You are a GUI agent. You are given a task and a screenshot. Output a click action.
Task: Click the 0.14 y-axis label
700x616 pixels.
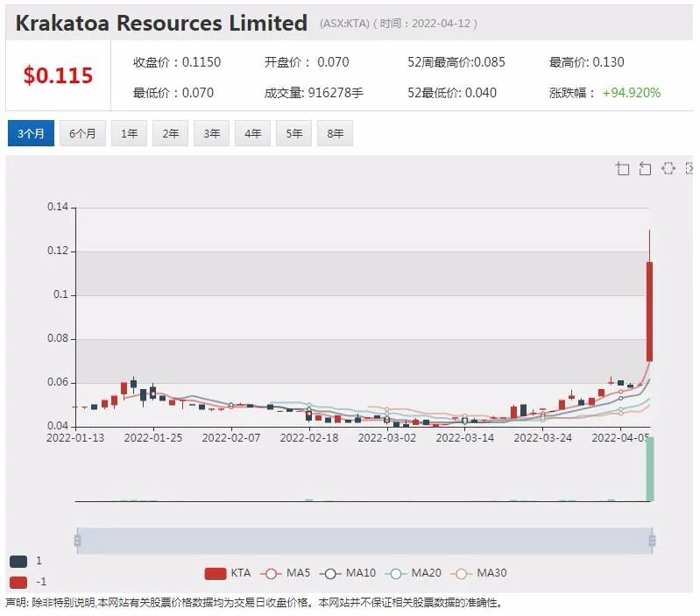point(58,207)
